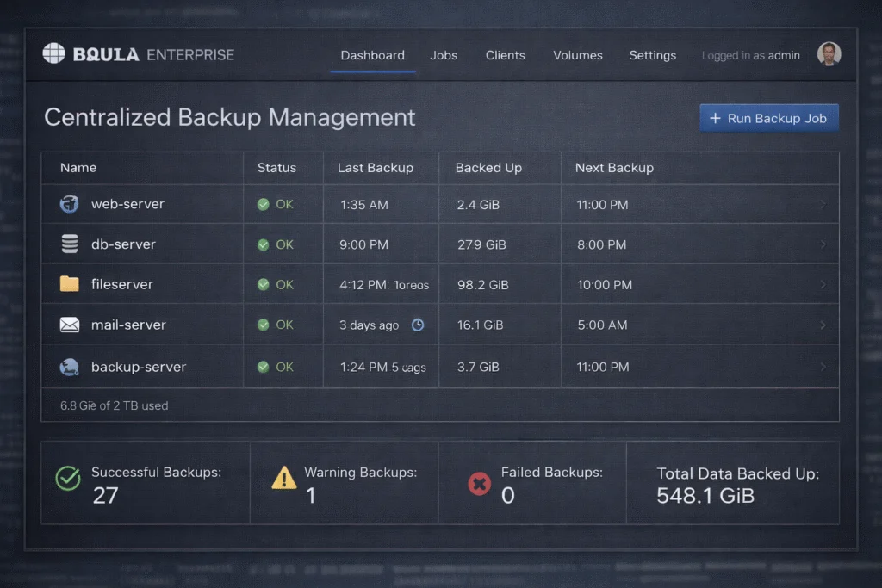Select the backup-server globe icon

[69, 366]
